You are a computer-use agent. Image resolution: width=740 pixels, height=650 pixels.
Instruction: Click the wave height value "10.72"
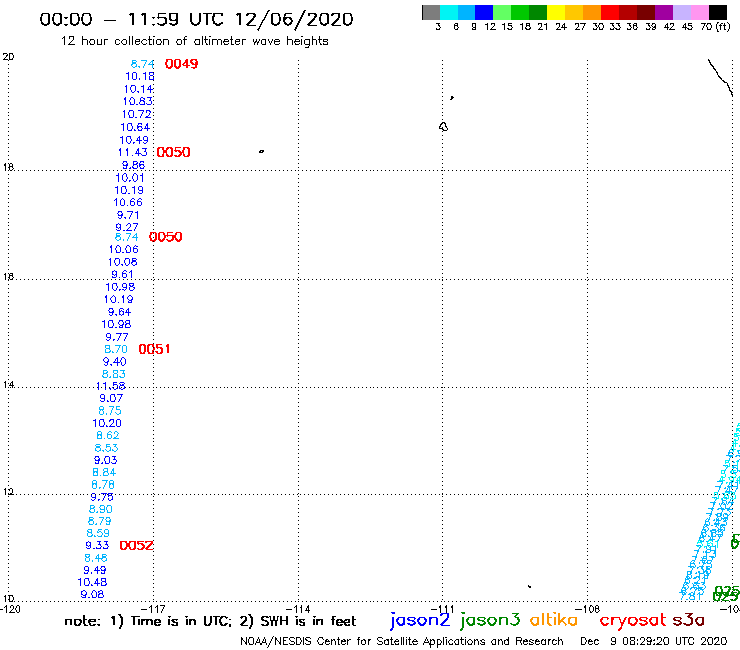[x=137, y=114]
